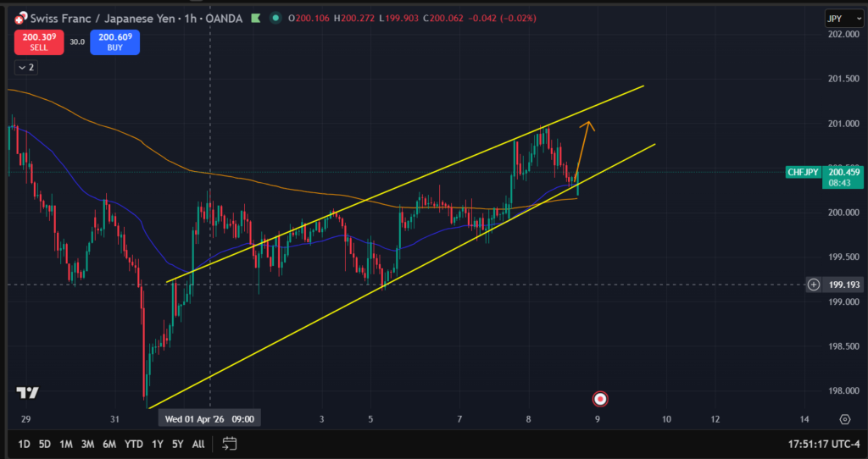The height and width of the screenshot is (459, 868).
Task: Open the go to date calendar icon
Action: 230,444
